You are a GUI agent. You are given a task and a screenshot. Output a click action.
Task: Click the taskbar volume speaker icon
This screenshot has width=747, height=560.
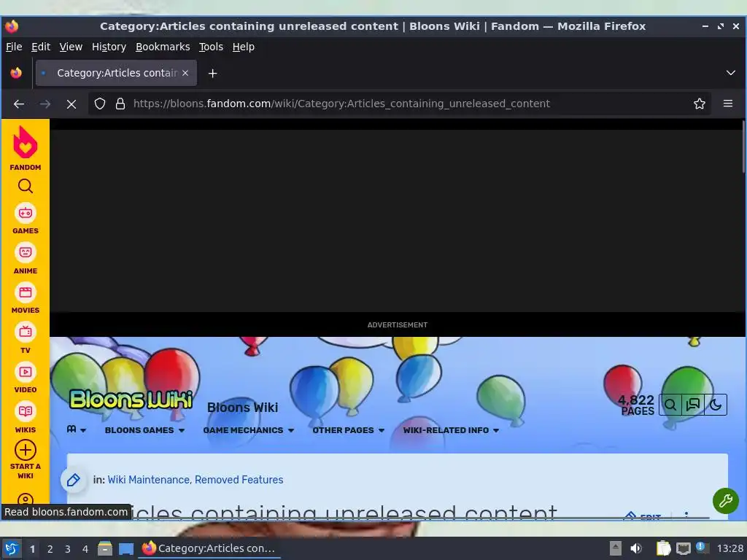[635, 548]
